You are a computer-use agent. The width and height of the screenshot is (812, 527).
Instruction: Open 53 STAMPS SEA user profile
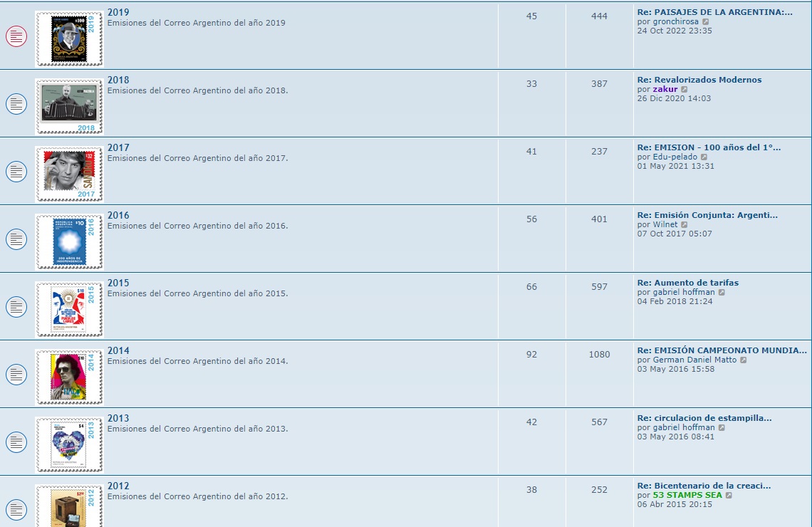pos(687,496)
